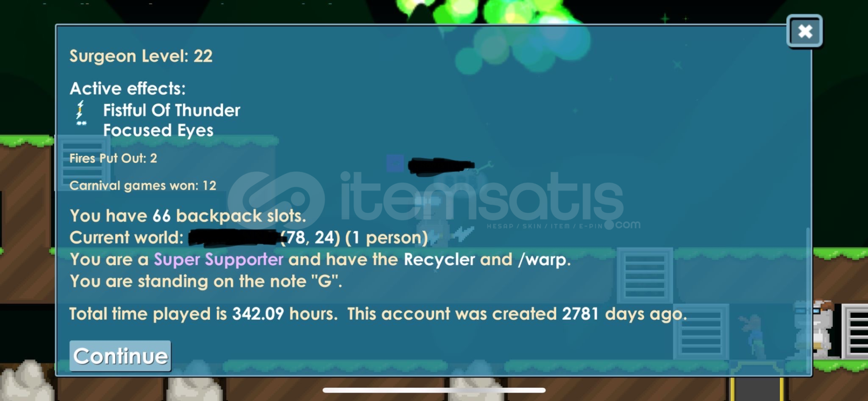Tap the Focused Eyes effect icon
The width and height of the screenshot is (868, 401).
[x=81, y=123]
